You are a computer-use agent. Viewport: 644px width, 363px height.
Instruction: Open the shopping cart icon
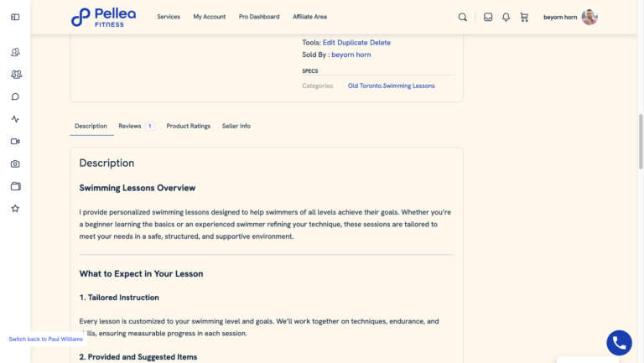pos(524,17)
